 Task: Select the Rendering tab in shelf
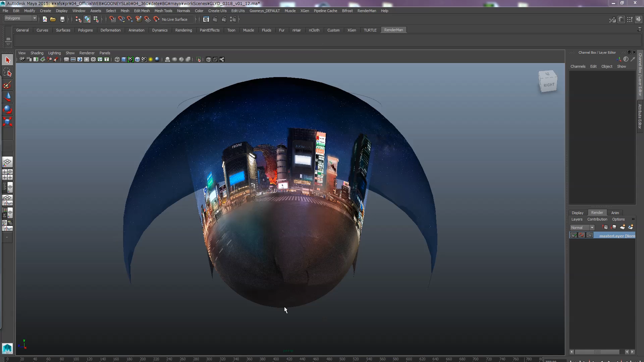[183, 29]
